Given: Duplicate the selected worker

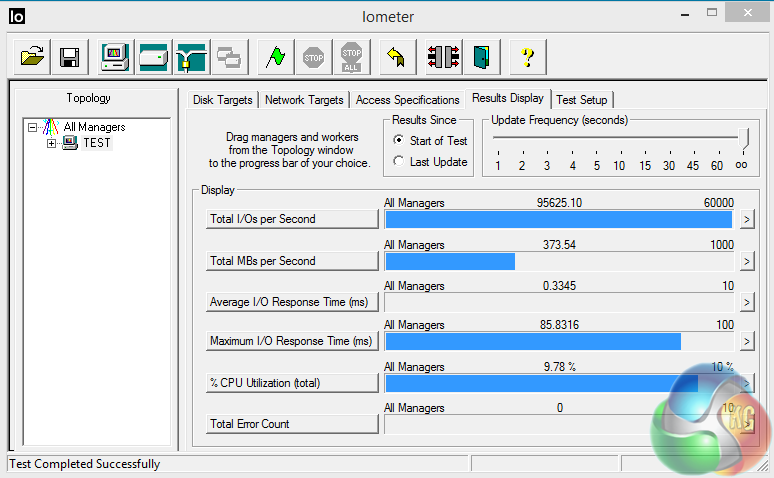Looking at the screenshot, I should click(229, 57).
